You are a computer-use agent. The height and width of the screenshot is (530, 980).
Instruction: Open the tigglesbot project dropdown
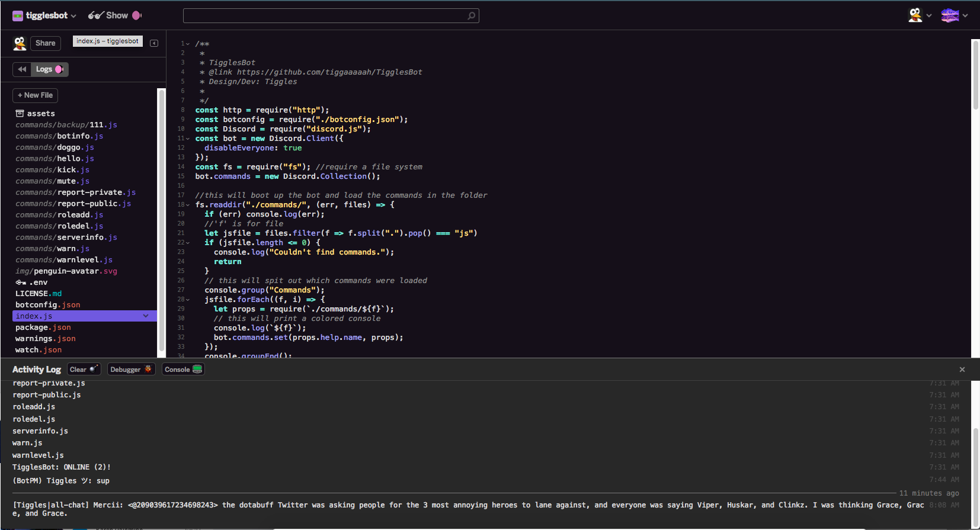point(44,15)
